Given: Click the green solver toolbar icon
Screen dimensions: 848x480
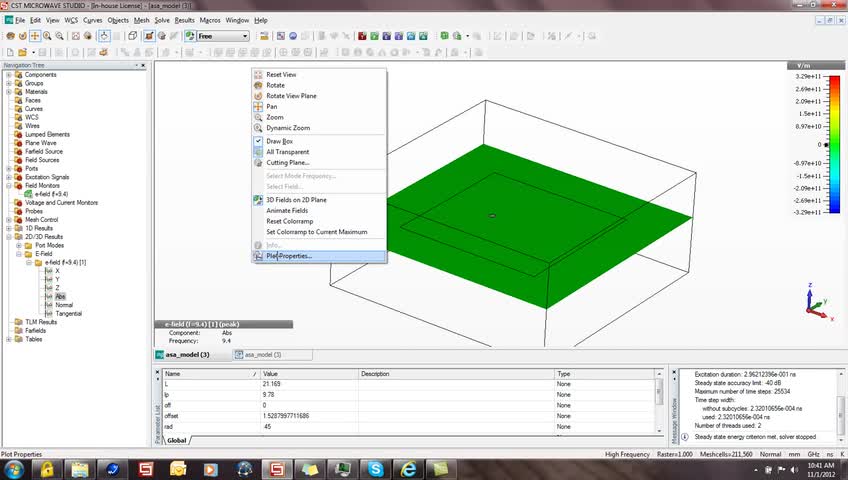Looking at the screenshot, I should [374, 36].
